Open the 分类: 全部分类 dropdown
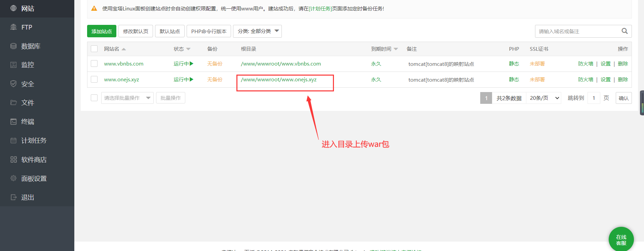 (257, 31)
